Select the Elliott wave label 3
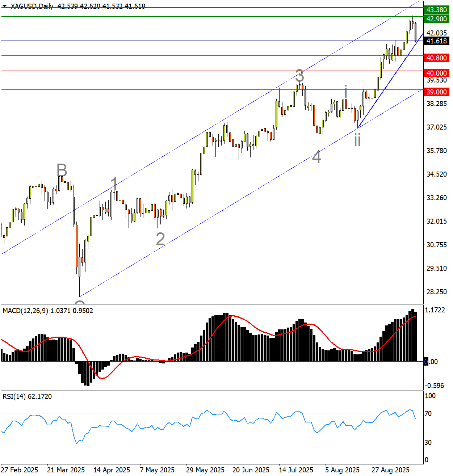Screen dimensions: 453x476 (299, 76)
